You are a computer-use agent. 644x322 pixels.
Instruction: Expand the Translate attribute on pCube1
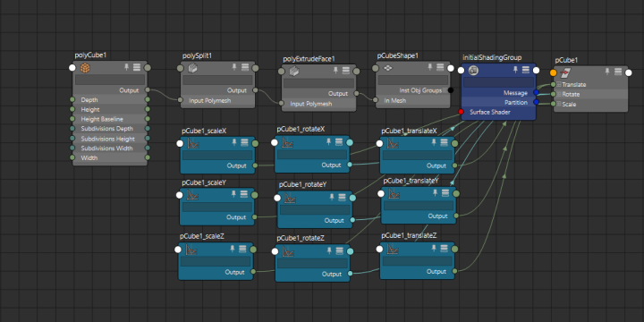[559, 84]
